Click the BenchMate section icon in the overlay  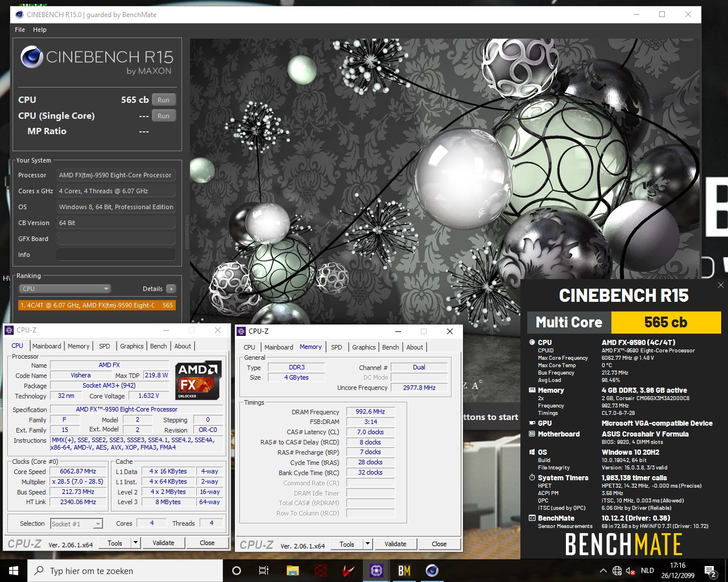532,518
